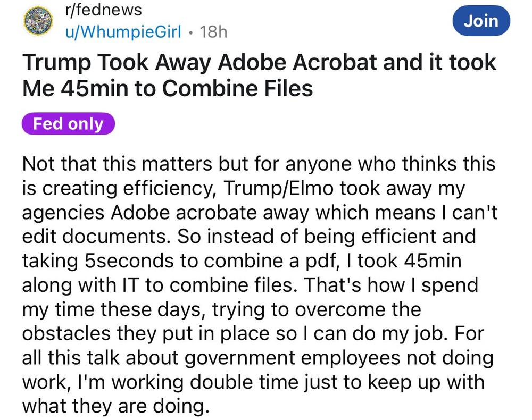The height and width of the screenshot is (420, 532).
Task: Open the r/fednews subreddit link
Action: pos(104,10)
